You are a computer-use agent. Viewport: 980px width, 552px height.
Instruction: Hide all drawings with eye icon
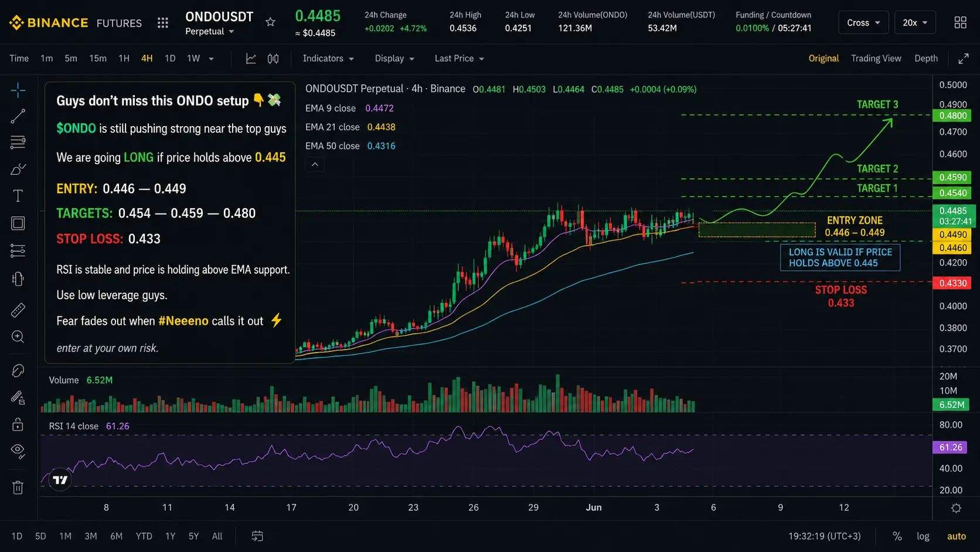tap(18, 451)
